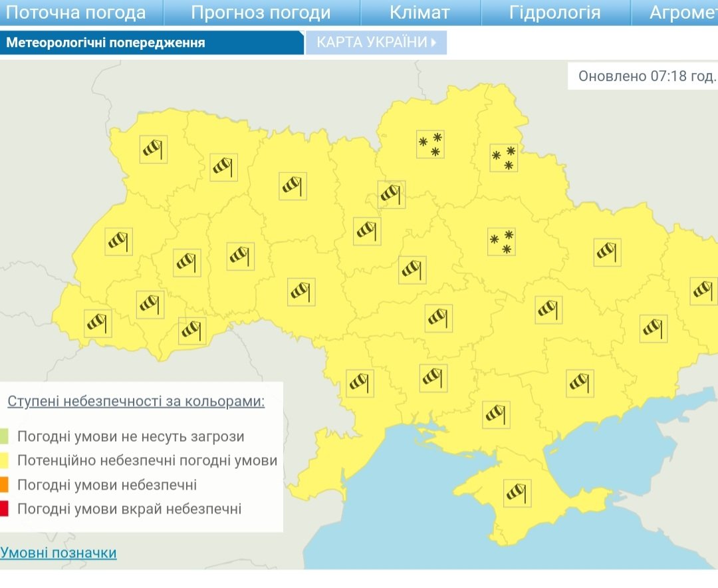Viewport: 718px width, 588px height.
Task: Select the Метеорологічні попередження tab
Action: click(x=106, y=43)
